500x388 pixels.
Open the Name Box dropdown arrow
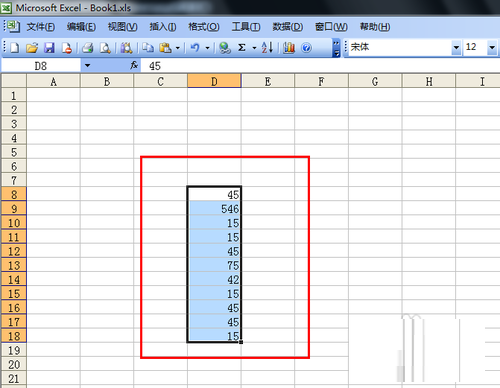pos(87,65)
